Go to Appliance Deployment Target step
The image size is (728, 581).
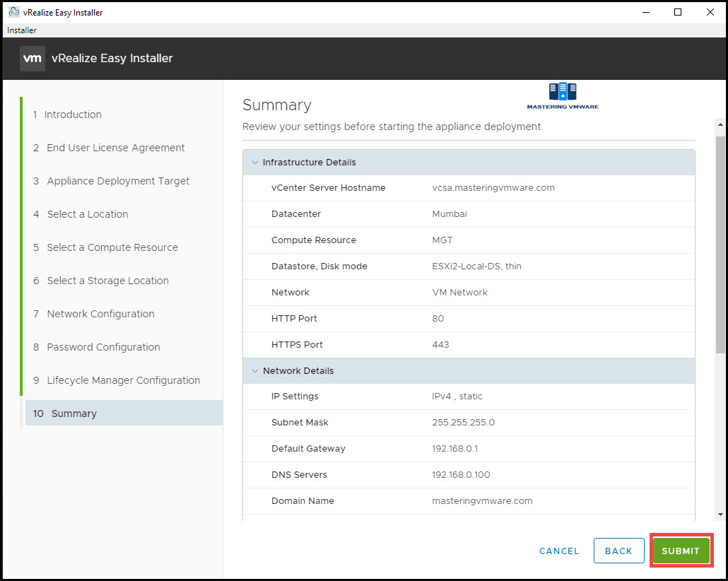pos(117,181)
